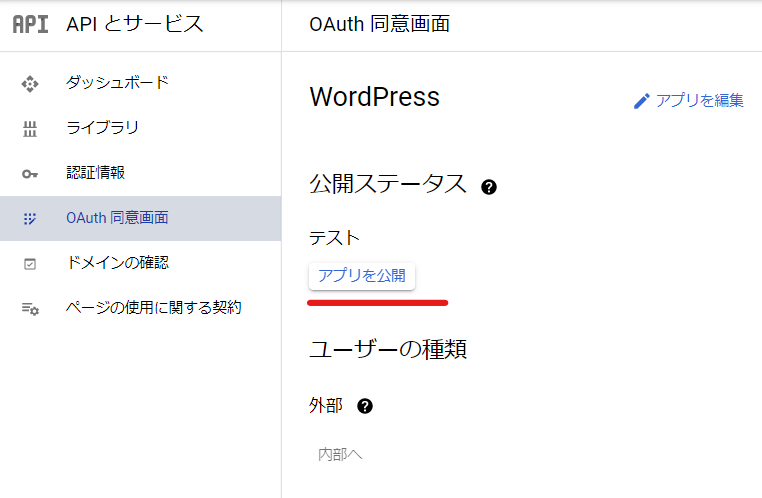
Task: Click the OAuth consent screen dotted icon
Action: click(30, 219)
